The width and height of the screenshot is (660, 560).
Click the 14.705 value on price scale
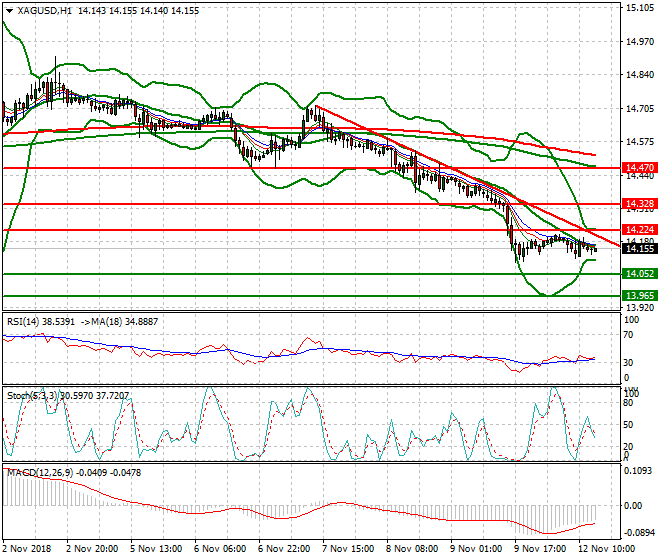639,108
